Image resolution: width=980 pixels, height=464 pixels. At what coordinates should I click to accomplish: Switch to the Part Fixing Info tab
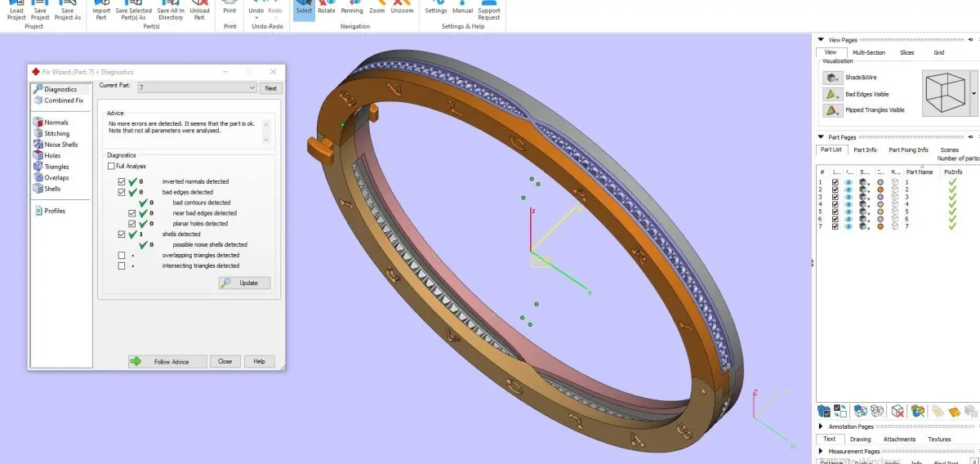click(x=908, y=149)
